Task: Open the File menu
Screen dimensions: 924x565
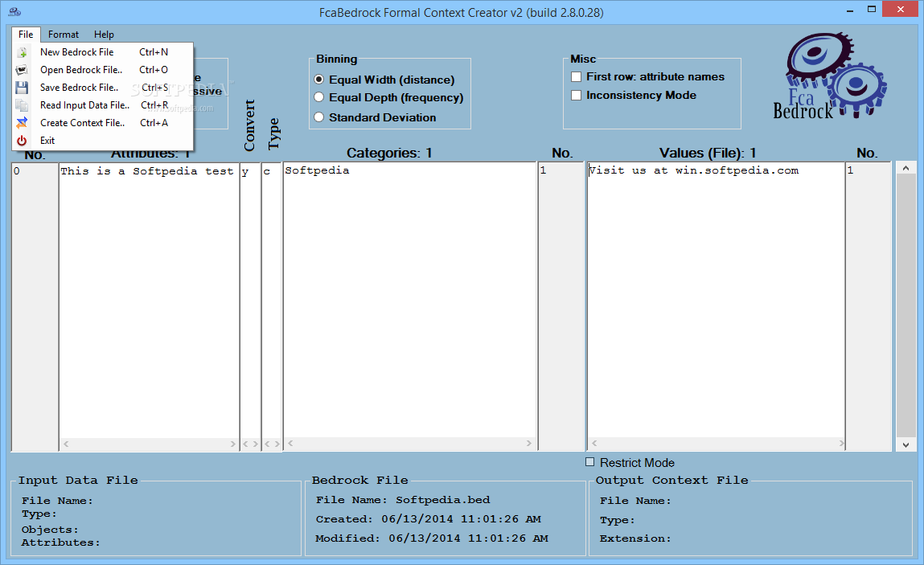Action: [26, 35]
